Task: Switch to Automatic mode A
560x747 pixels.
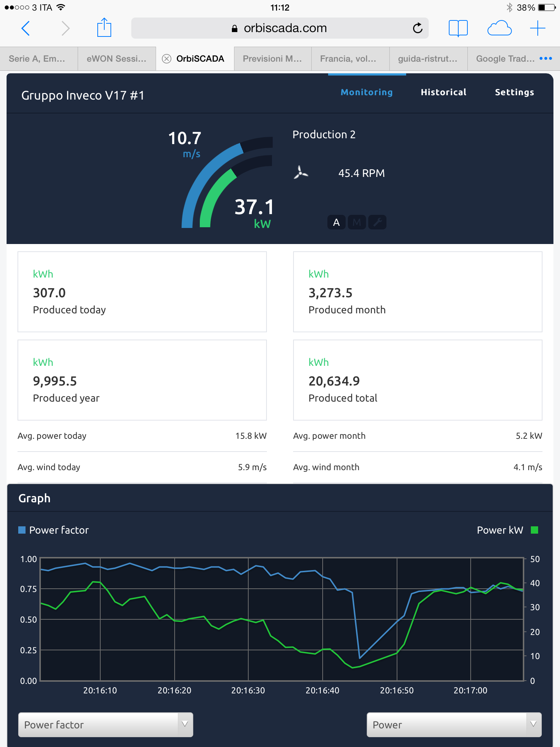Action: (x=336, y=222)
